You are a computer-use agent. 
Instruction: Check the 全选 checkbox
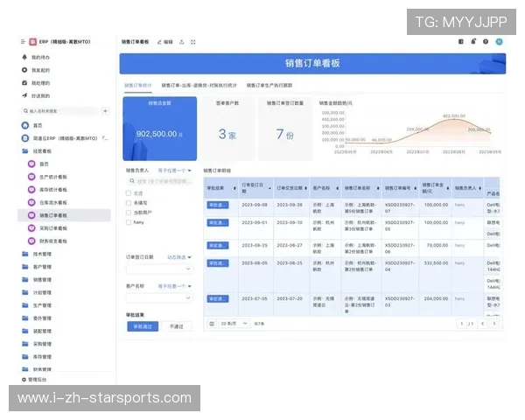click(x=129, y=192)
